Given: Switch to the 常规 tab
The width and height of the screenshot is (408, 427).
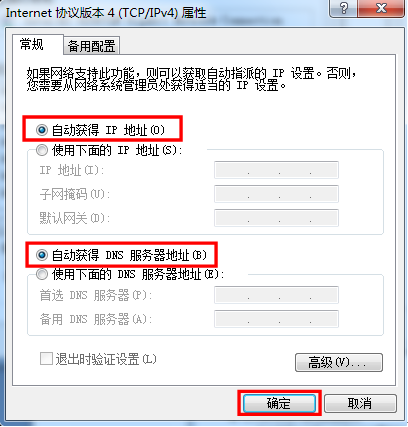Looking at the screenshot, I should pyautogui.click(x=32, y=44).
